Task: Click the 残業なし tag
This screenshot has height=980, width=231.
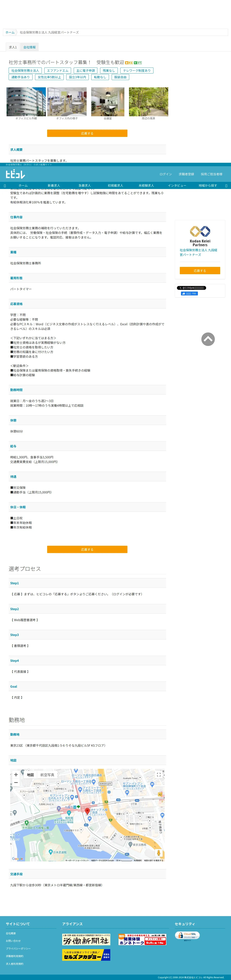Action: pos(109,70)
